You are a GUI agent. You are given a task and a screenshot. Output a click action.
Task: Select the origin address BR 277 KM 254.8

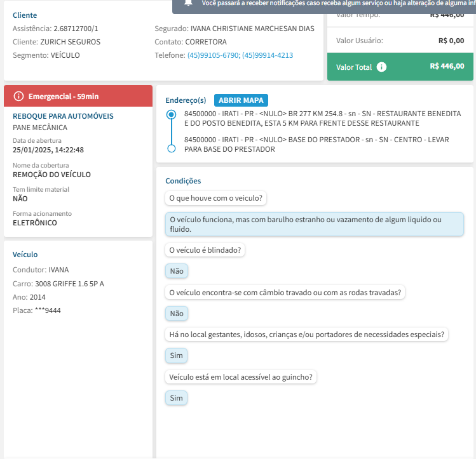(322, 119)
